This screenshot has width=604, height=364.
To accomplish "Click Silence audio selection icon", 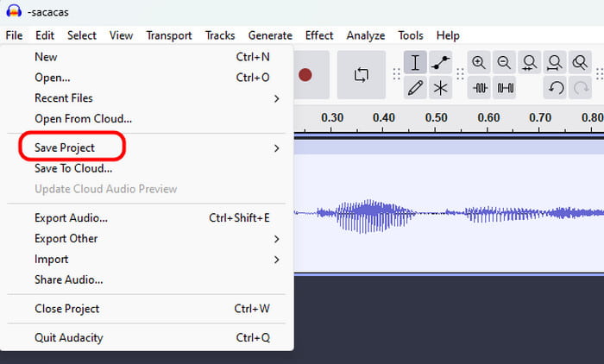I will click(504, 88).
